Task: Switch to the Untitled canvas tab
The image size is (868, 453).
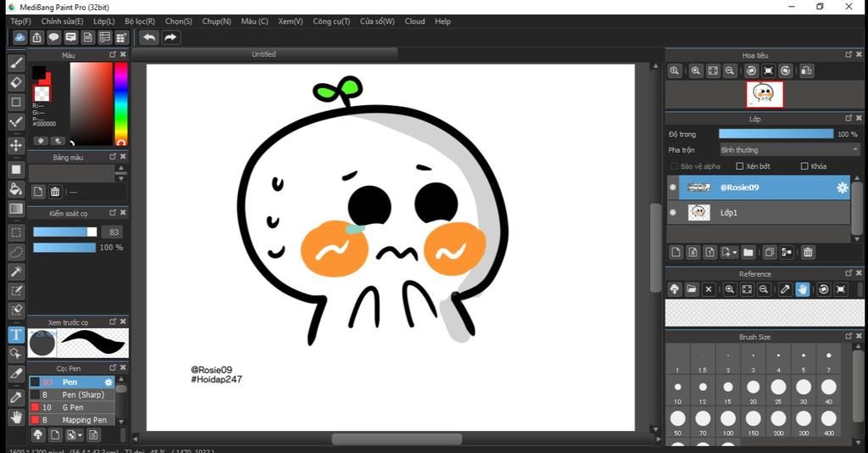Action: [264, 54]
